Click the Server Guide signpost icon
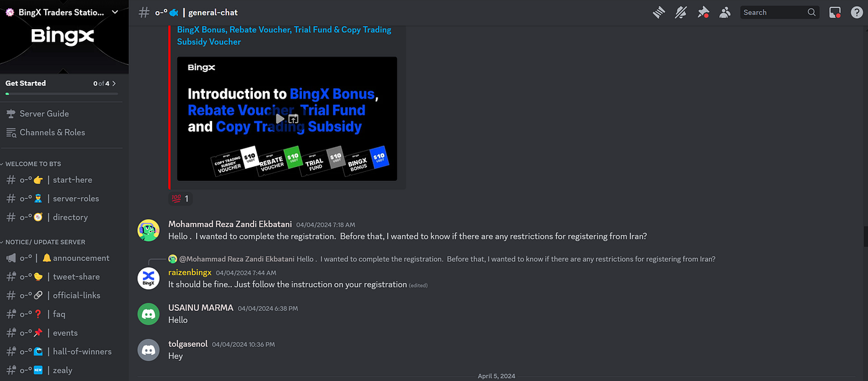Screen dimensions: 868x381 (11, 114)
